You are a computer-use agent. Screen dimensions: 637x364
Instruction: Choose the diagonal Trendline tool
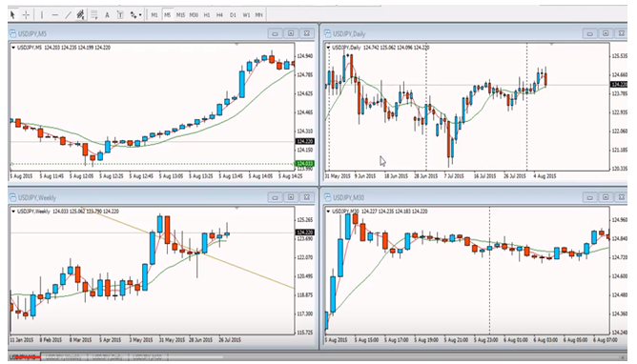click(69, 15)
